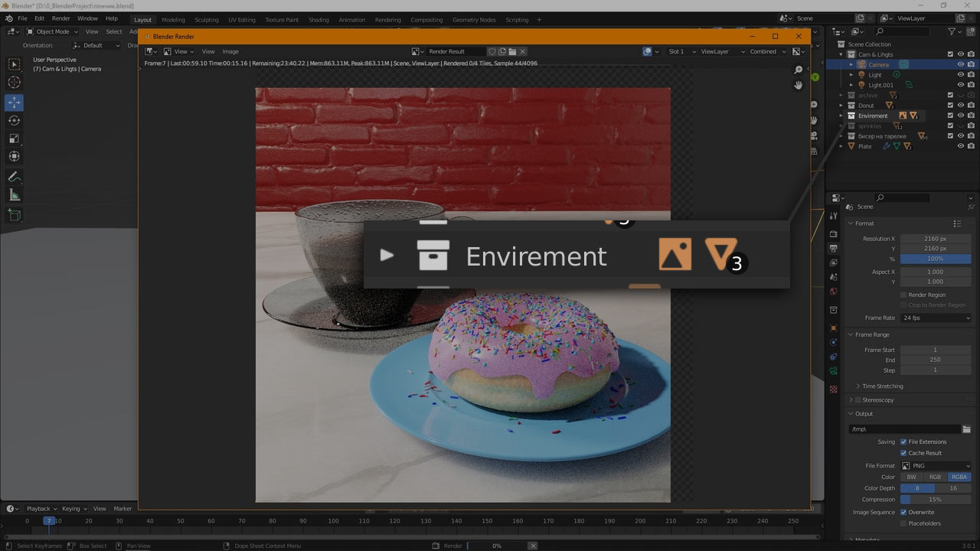The height and width of the screenshot is (551, 980).
Task: Switch to the Shading workspace tab
Action: click(318, 20)
